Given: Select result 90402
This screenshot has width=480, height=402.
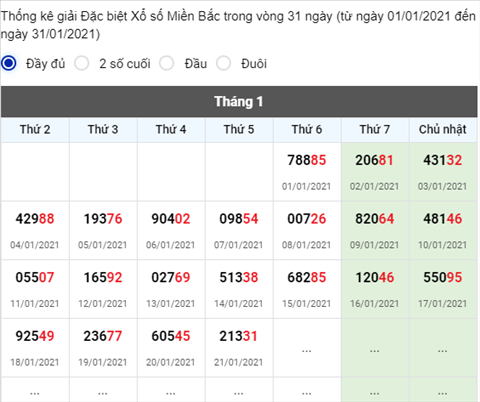Looking at the screenshot, I should 171,219.
